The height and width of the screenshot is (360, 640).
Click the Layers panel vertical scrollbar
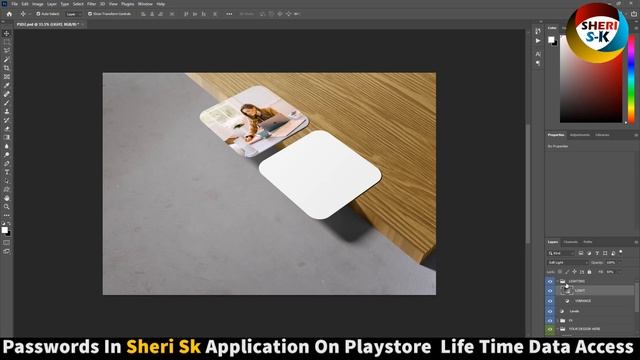pyautogui.click(x=637, y=298)
